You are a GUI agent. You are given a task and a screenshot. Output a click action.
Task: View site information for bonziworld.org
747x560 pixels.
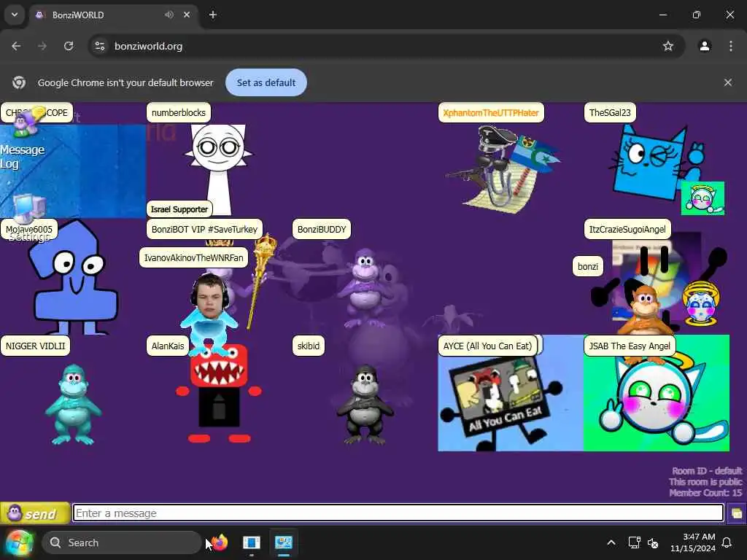(99, 46)
